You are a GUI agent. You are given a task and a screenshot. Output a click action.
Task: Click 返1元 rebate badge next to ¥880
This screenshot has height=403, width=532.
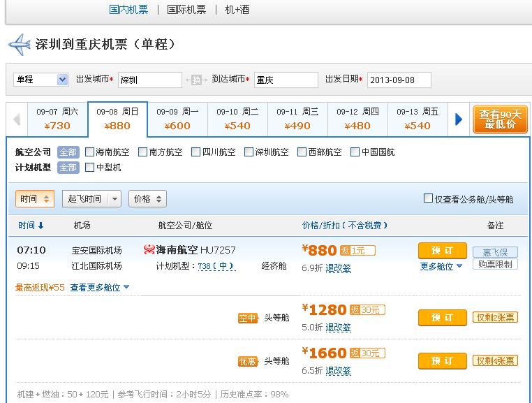coord(357,251)
